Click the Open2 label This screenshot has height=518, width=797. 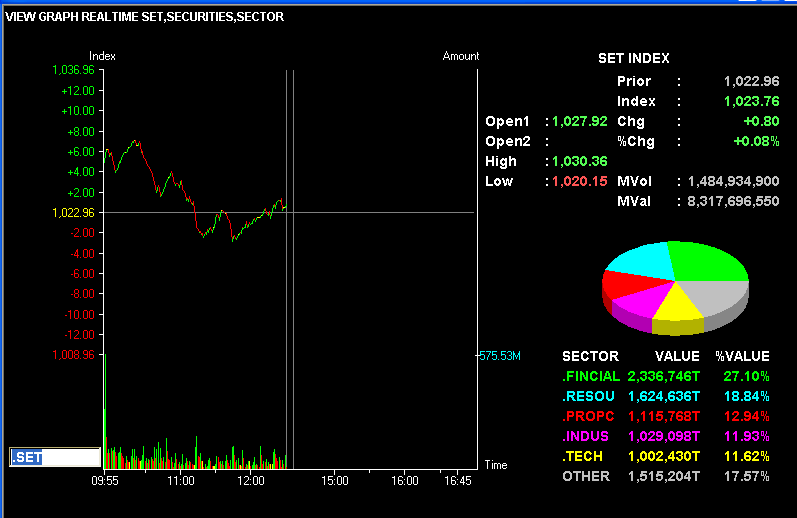coord(507,141)
